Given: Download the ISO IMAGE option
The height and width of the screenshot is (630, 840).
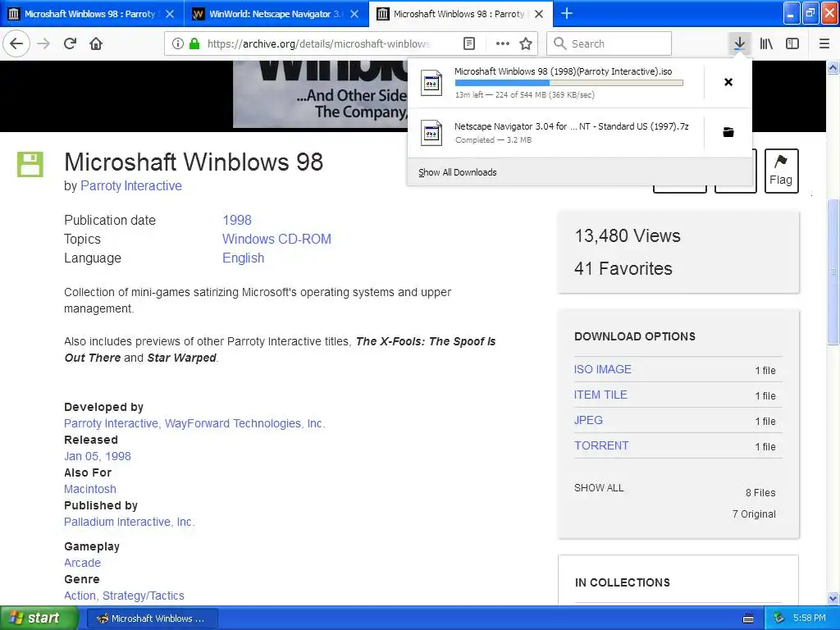Looking at the screenshot, I should (x=603, y=369).
